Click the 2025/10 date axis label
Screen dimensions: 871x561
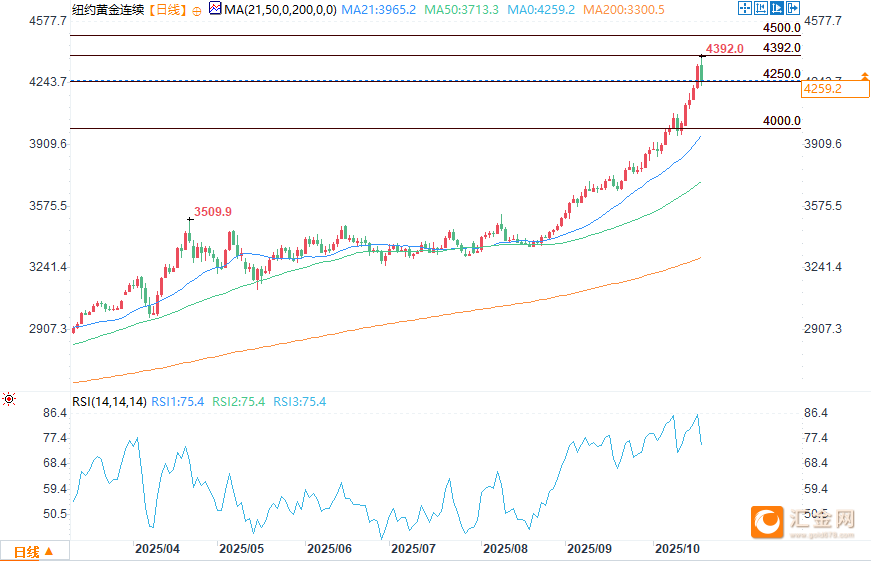tap(677, 549)
